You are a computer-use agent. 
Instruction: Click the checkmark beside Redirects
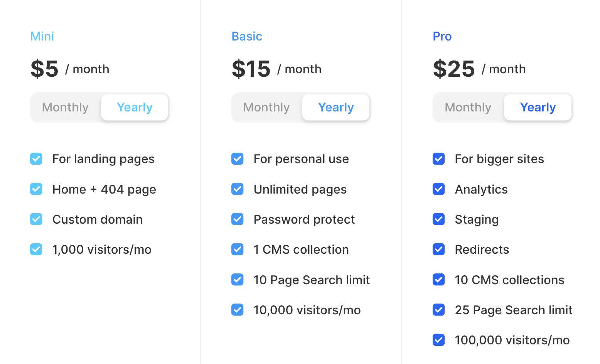(x=439, y=249)
